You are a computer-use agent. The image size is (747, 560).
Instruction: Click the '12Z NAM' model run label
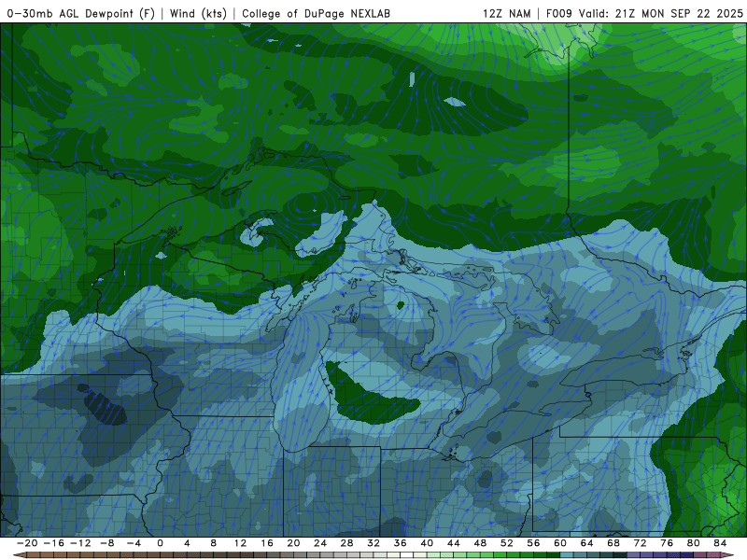(506, 13)
